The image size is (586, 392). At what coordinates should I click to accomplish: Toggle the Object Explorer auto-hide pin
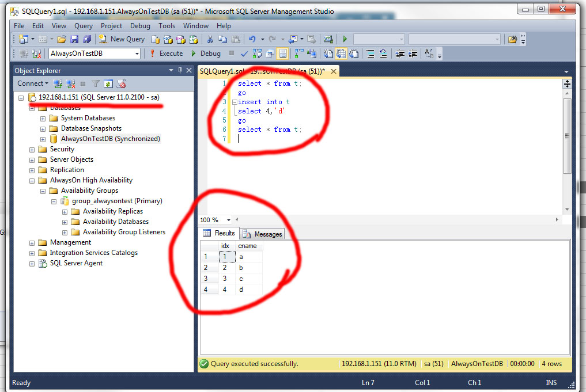point(180,70)
